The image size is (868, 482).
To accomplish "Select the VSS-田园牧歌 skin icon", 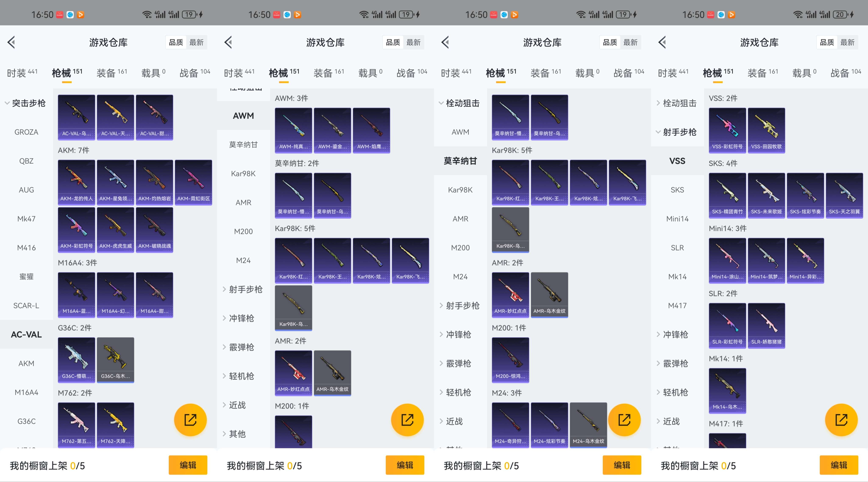I will coord(766,130).
